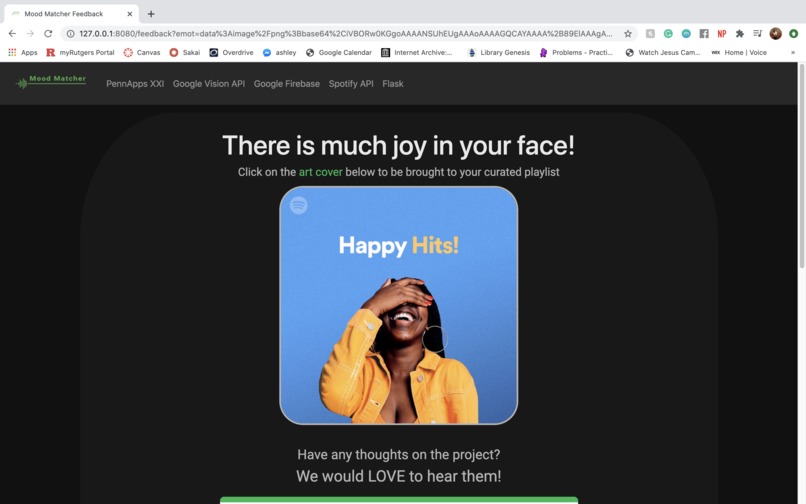Go back to the previous page
The image size is (806, 504).
point(12,33)
